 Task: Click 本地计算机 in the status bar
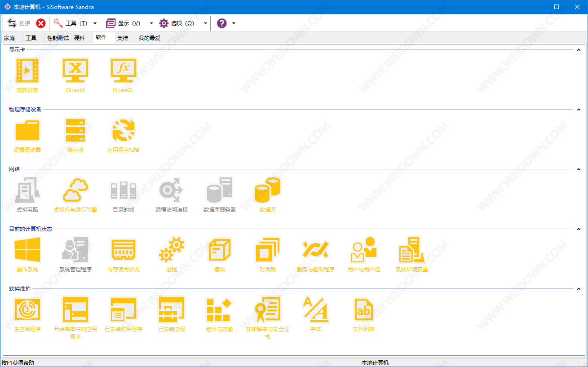point(375,363)
